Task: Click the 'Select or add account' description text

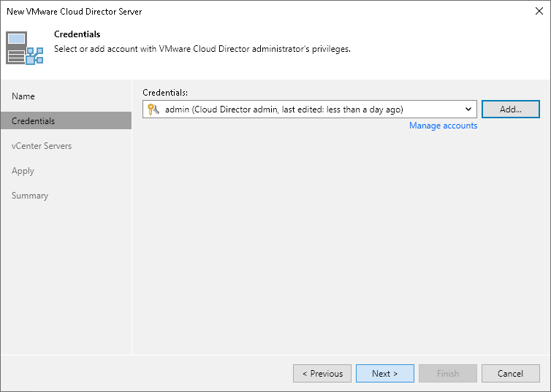Action: click(202, 49)
